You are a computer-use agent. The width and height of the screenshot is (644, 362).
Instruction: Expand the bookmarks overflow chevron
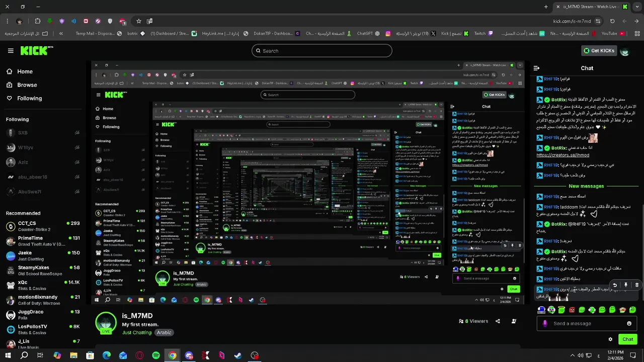(61, 34)
